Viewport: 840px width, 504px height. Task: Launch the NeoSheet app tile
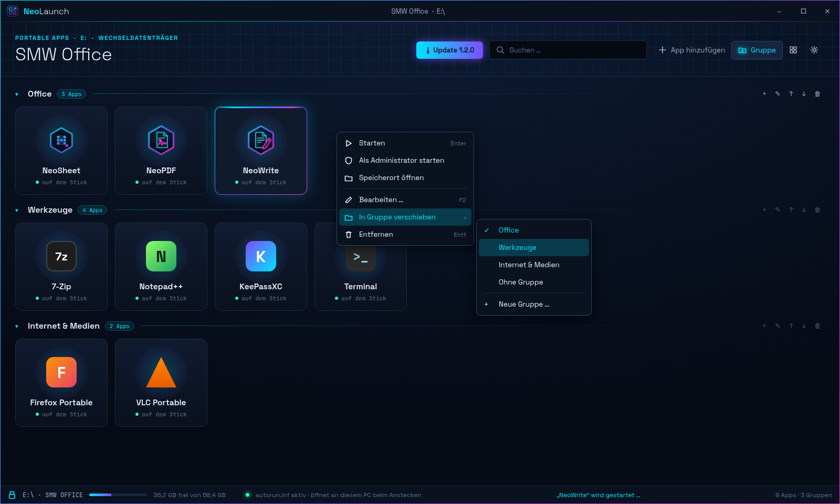61,151
